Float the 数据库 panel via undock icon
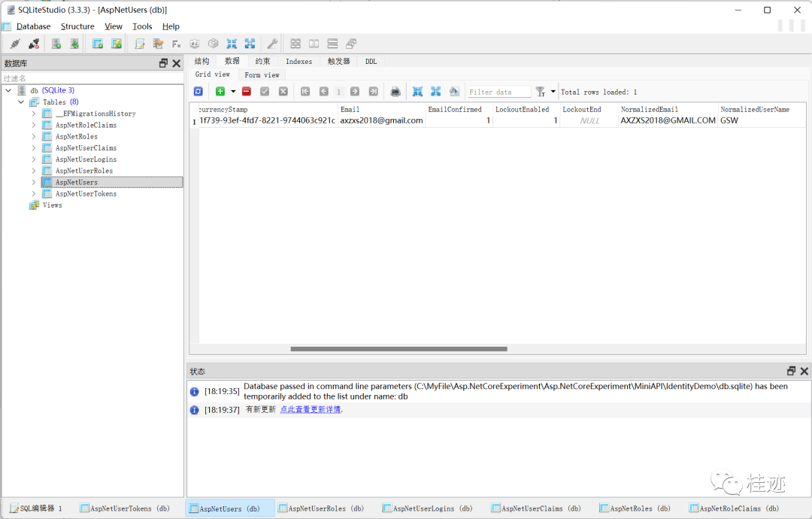The image size is (812, 519). tap(164, 63)
